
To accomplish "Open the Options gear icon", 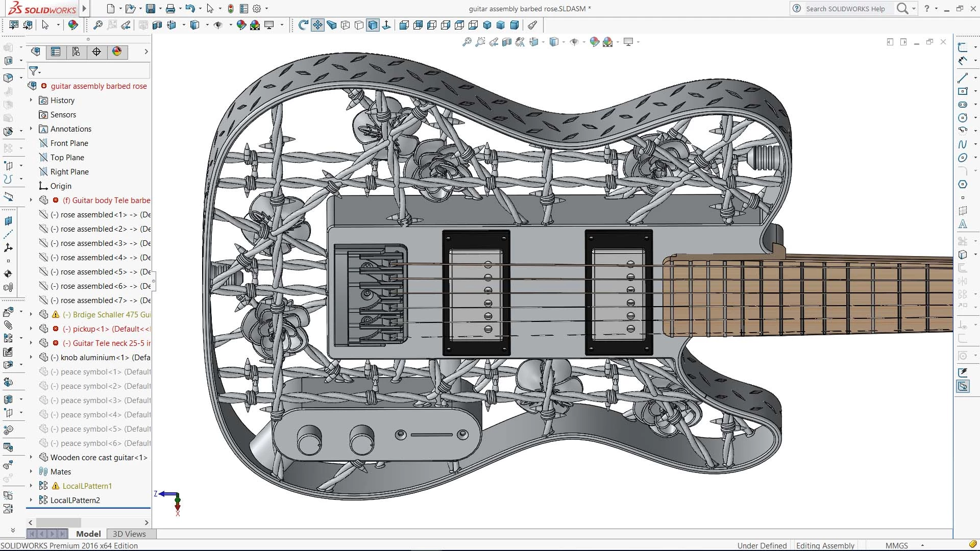I will [x=257, y=9].
